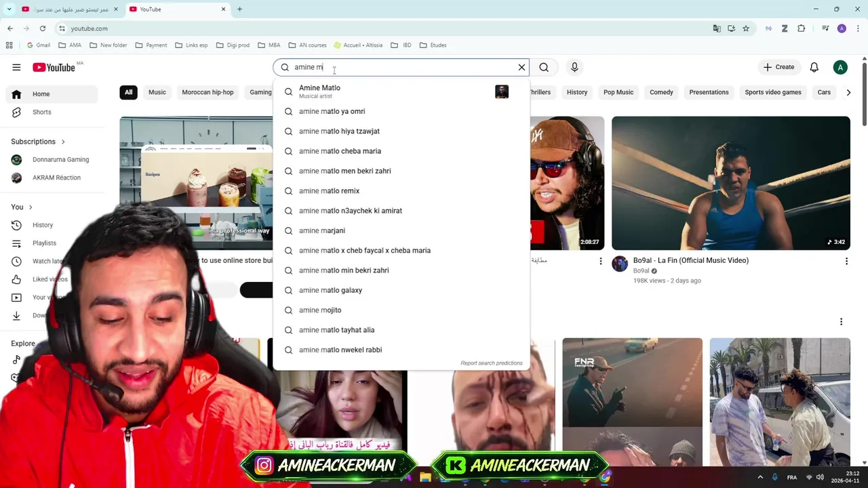Choose suggestion amine matlo nwekel rabbi
868x488 pixels.
tap(401, 350)
